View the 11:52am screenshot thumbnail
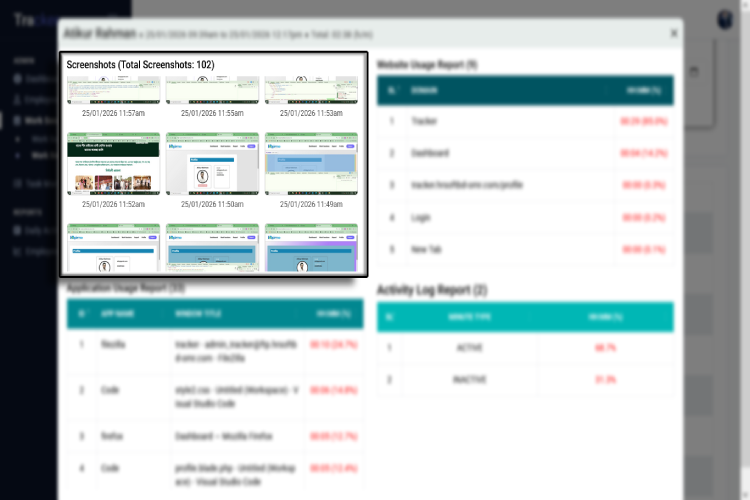This screenshot has height=500, width=750. (x=113, y=163)
